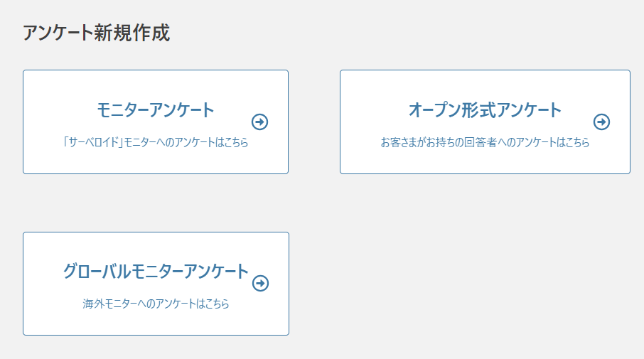Go to global monitor survey via circled arrow
This screenshot has height=359, width=644.
(260, 283)
